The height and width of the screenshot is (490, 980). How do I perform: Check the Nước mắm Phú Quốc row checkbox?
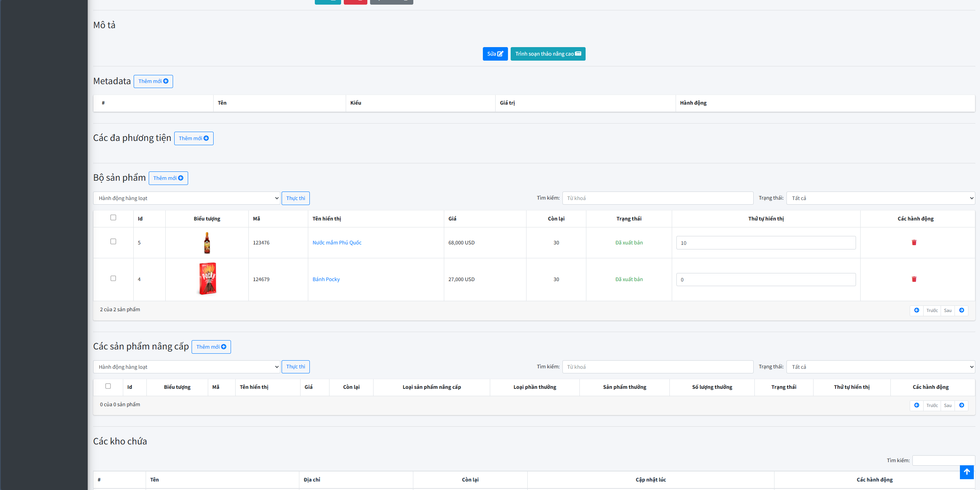(x=113, y=241)
